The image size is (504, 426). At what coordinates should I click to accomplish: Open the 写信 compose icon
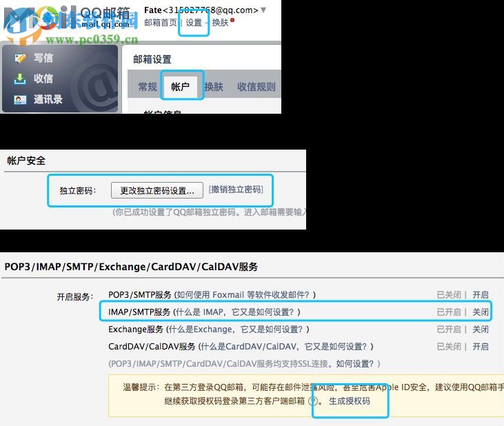click(x=21, y=58)
